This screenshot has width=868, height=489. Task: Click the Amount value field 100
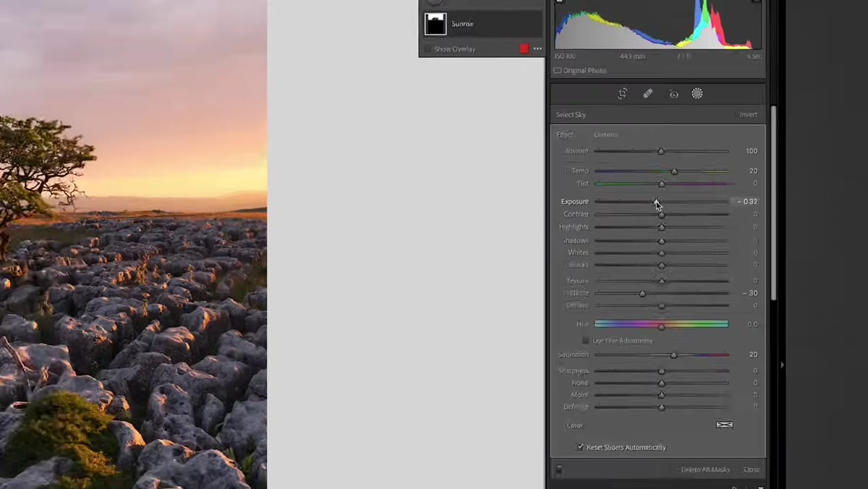752,151
